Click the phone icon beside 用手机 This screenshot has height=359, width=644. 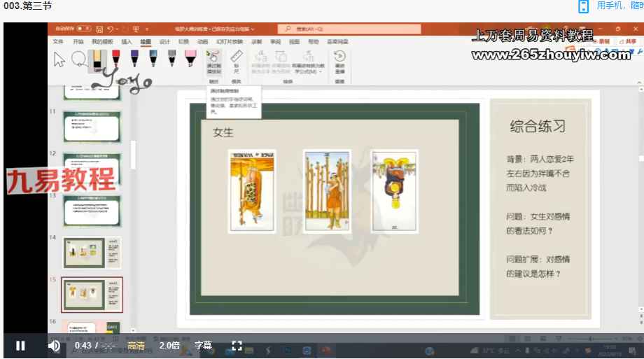[584, 6]
